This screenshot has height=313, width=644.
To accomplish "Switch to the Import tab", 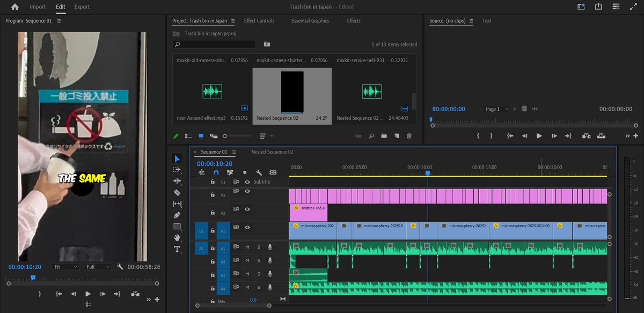I will pyautogui.click(x=38, y=7).
